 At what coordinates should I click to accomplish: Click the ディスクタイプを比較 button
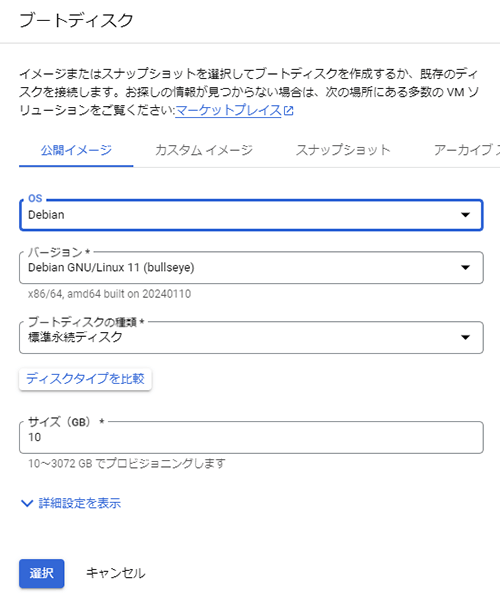[x=85, y=379]
